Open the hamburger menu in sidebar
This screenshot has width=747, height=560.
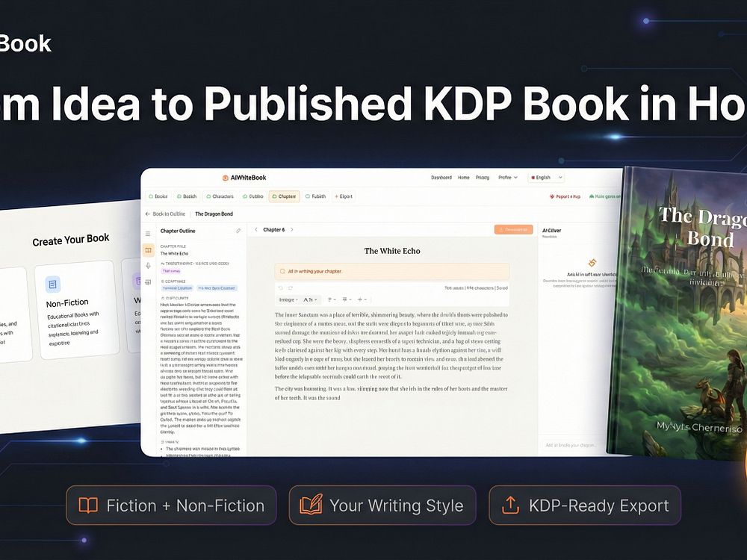[148, 234]
